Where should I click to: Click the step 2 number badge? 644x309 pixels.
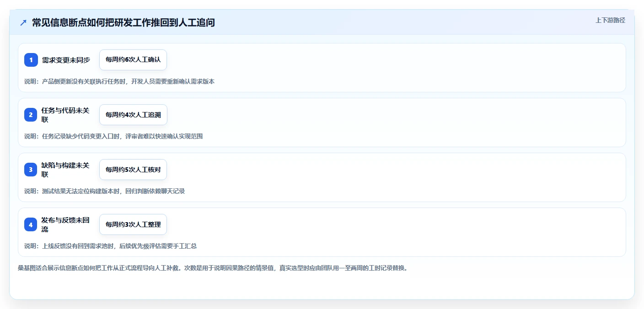[x=31, y=115]
